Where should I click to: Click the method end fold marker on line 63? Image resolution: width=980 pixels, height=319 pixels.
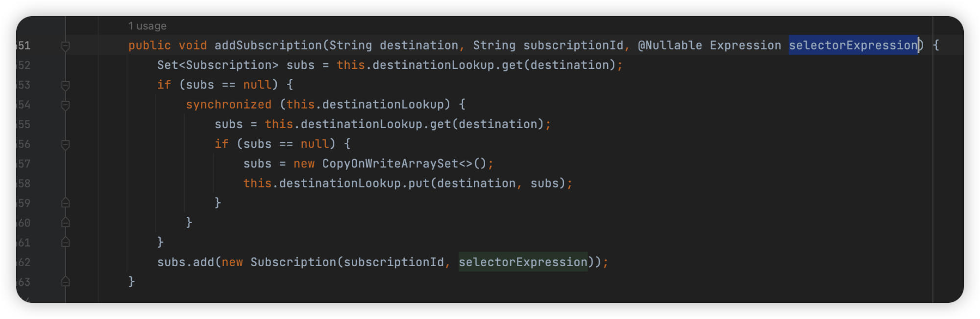pos(65,282)
